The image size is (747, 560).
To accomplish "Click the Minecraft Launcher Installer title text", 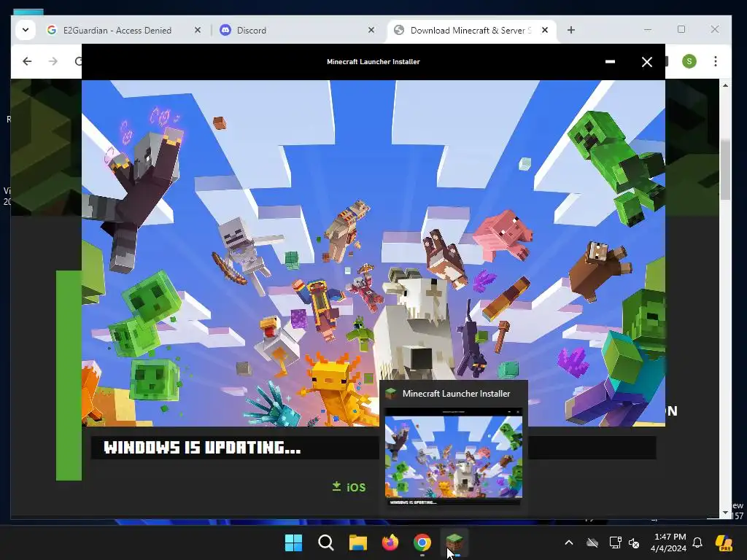I will [x=373, y=61].
